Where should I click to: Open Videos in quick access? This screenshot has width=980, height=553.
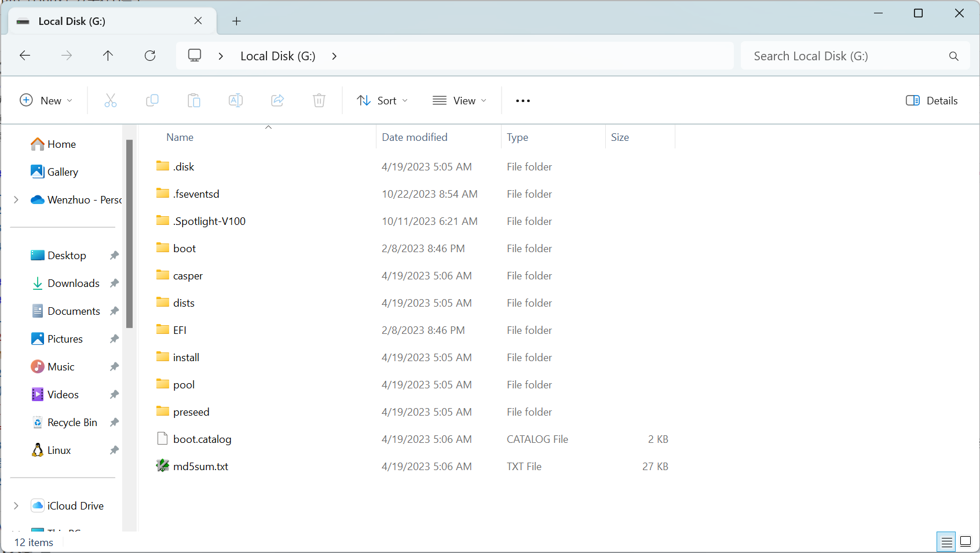tap(55, 394)
